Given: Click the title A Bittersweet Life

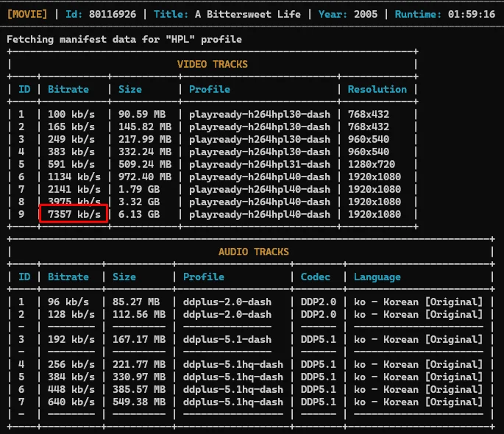Looking at the screenshot, I should tap(248, 14).
